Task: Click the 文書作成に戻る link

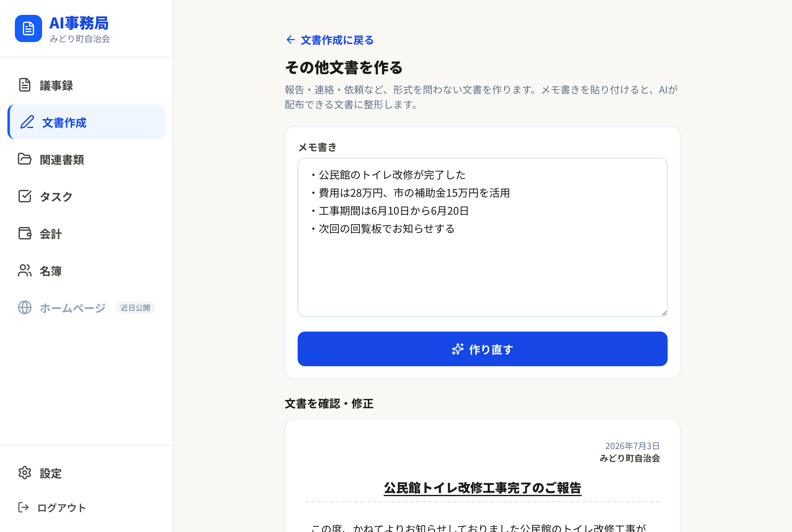Action: (329, 40)
